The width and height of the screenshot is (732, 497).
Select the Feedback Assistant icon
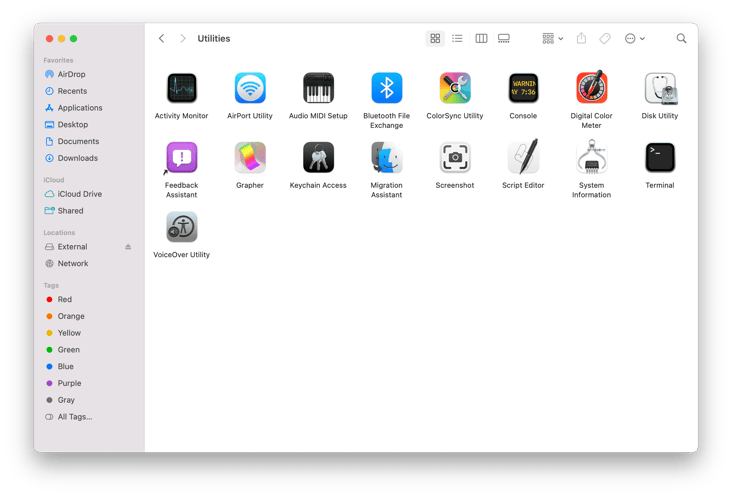point(182,157)
